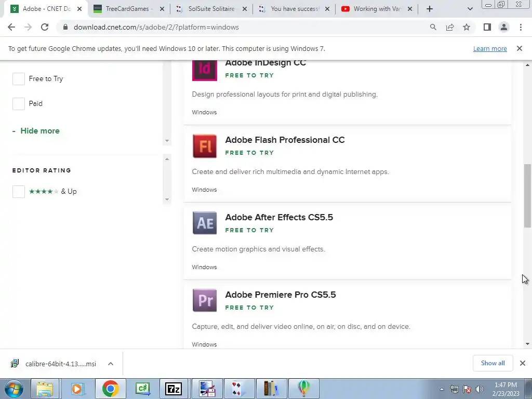
Task: Tick the Free to Try checkbox
Action: click(x=19, y=79)
